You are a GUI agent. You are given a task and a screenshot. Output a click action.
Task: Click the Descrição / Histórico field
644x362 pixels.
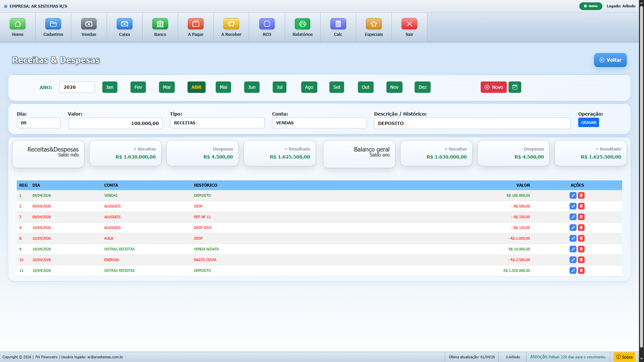pyautogui.click(x=472, y=123)
